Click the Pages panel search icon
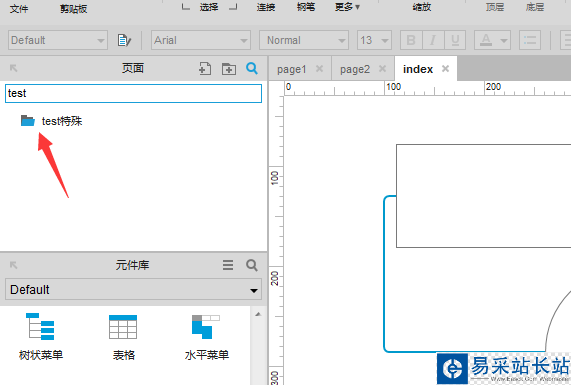This screenshot has height=385, width=571. pyautogui.click(x=252, y=68)
